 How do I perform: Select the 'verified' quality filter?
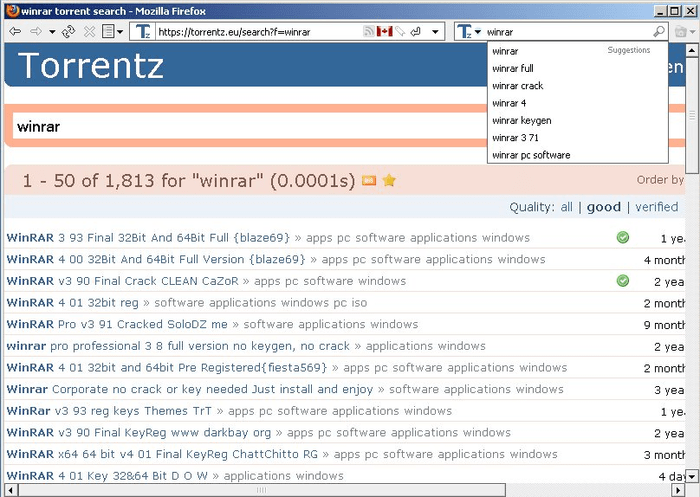point(657,207)
